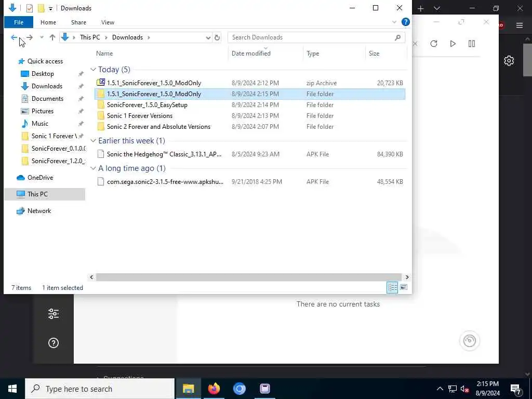The height and width of the screenshot is (399, 532).
Task: Open the File menu tab
Action: click(19, 22)
